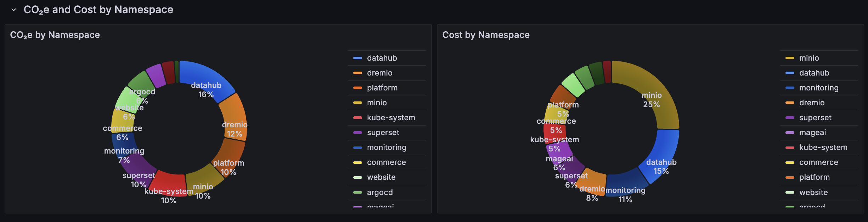Select datahub label in Cost legend
Image resolution: width=868 pixels, height=222 pixels.
[x=814, y=73]
